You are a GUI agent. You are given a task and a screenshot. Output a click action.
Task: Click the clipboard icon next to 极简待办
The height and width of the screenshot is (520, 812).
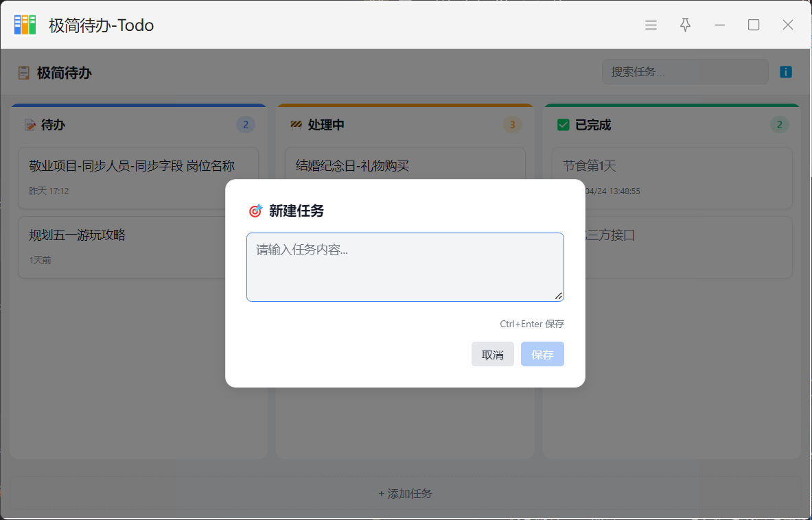point(24,73)
